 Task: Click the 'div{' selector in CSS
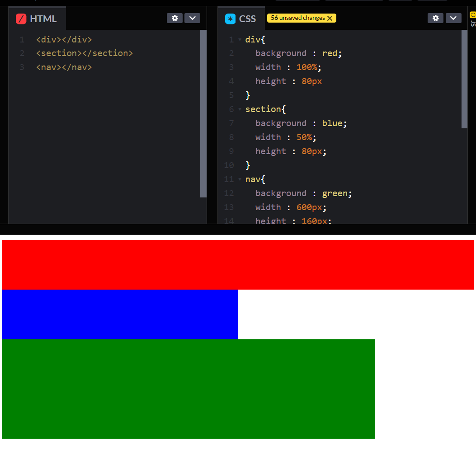point(255,39)
